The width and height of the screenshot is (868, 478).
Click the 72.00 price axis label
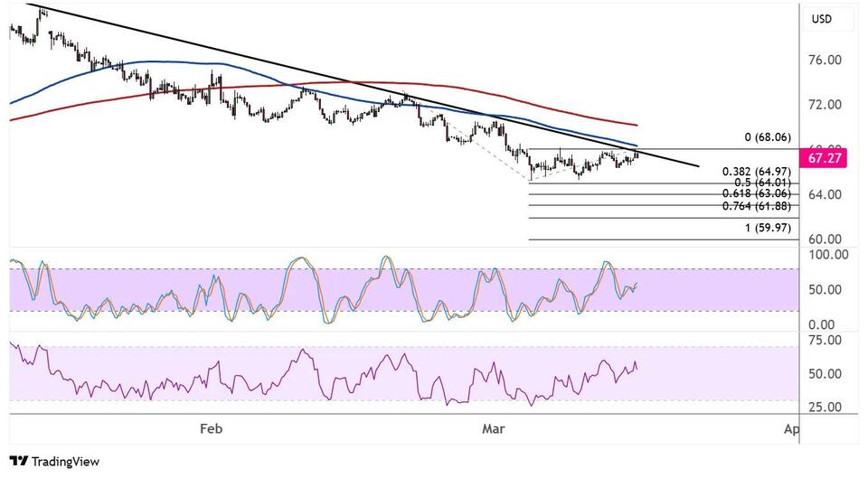coord(825,105)
